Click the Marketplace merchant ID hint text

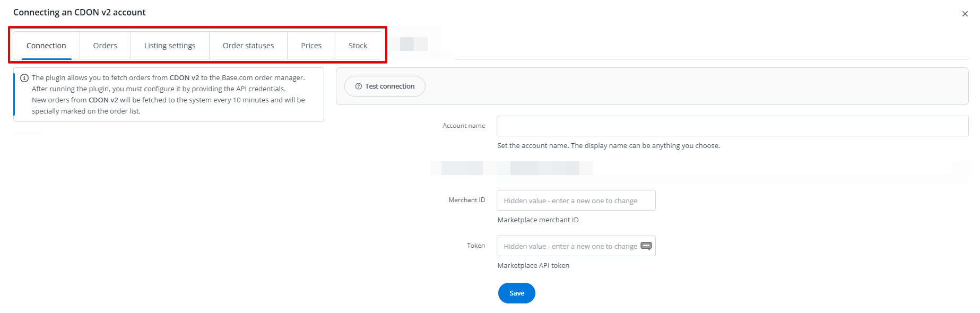pos(538,220)
